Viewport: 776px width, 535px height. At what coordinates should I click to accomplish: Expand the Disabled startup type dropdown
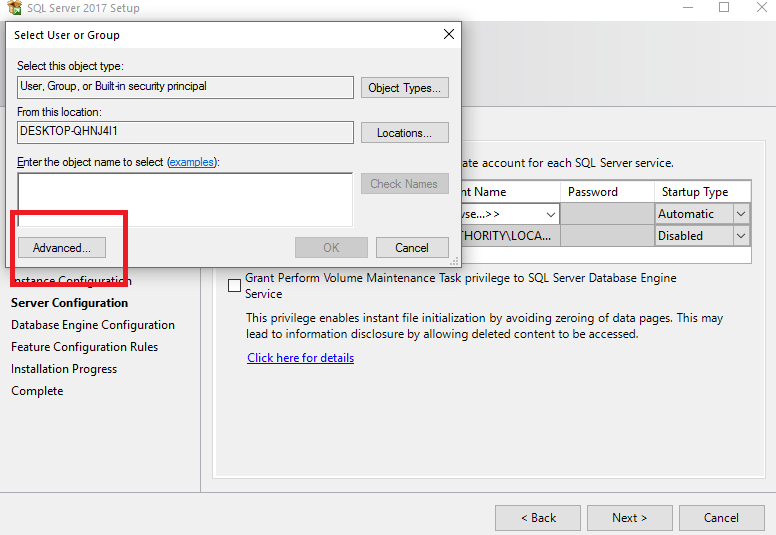tap(741, 236)
